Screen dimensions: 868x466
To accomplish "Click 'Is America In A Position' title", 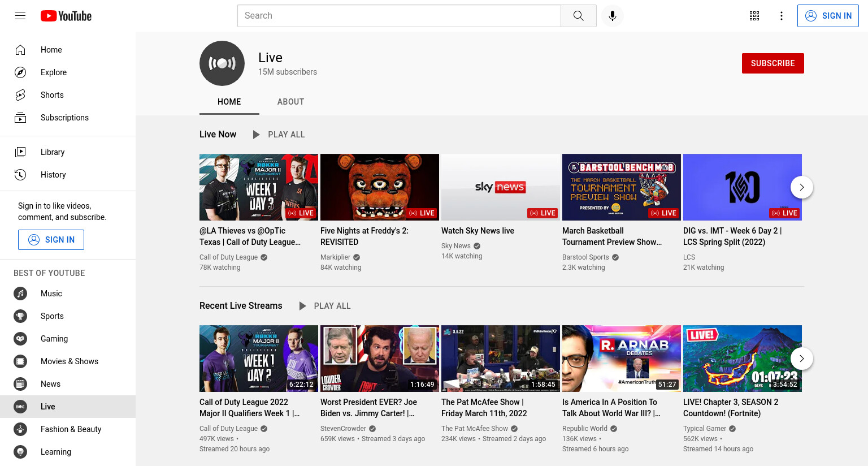I will coord(611,408).
